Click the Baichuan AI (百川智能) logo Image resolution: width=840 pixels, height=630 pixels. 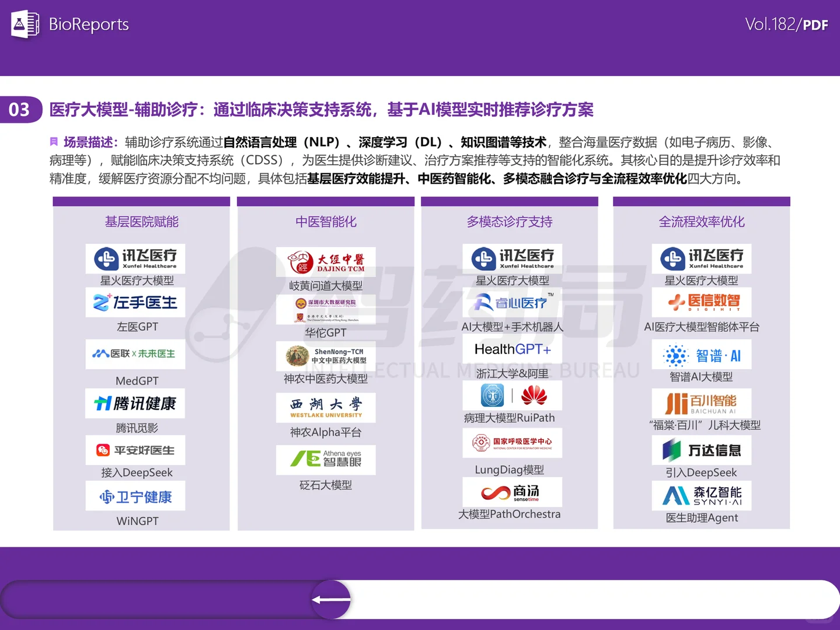point(701,403)
